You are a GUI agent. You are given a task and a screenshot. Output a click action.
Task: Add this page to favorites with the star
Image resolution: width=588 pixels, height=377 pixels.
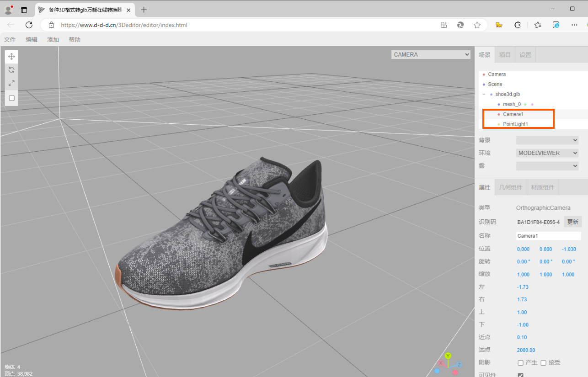[477, 25]
